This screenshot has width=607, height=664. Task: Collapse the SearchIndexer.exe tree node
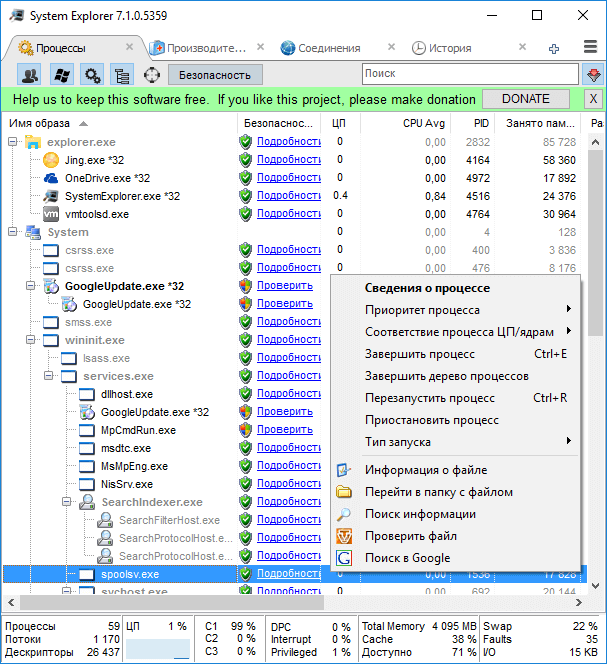67,502
